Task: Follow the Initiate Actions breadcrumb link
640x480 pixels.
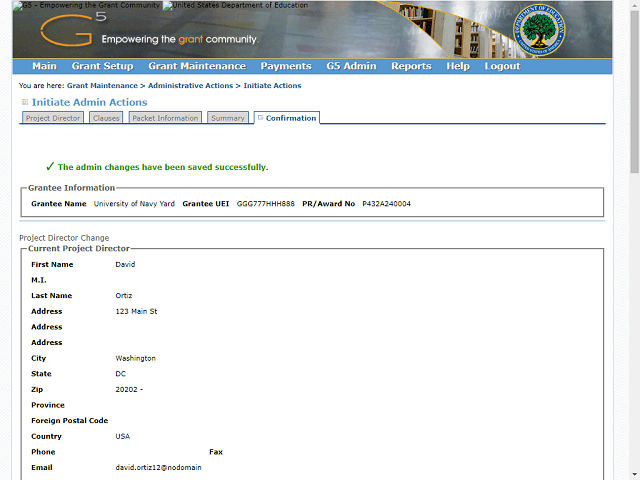Action: click(272, 86)
